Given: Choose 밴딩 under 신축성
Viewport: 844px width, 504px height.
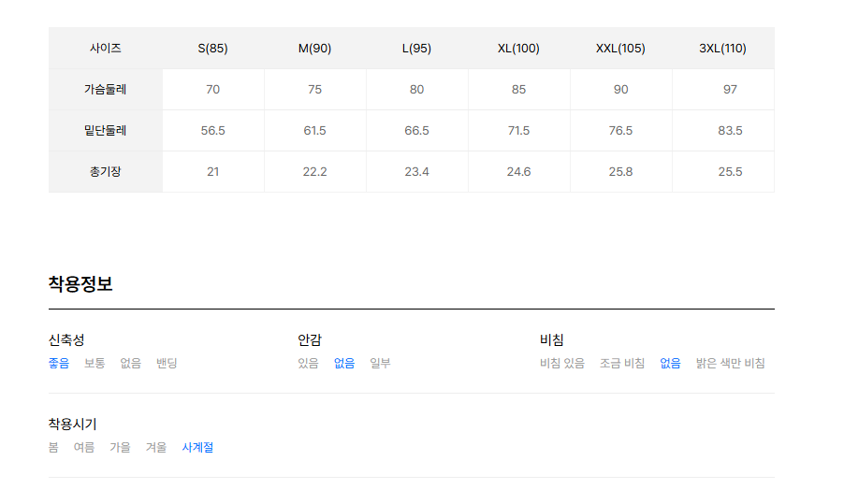Looking at the screenshot, I should (x=167, y=363).
